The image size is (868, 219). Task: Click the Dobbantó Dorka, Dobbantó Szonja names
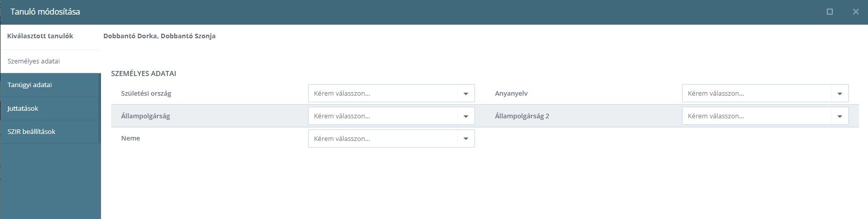tap(159, 36)
